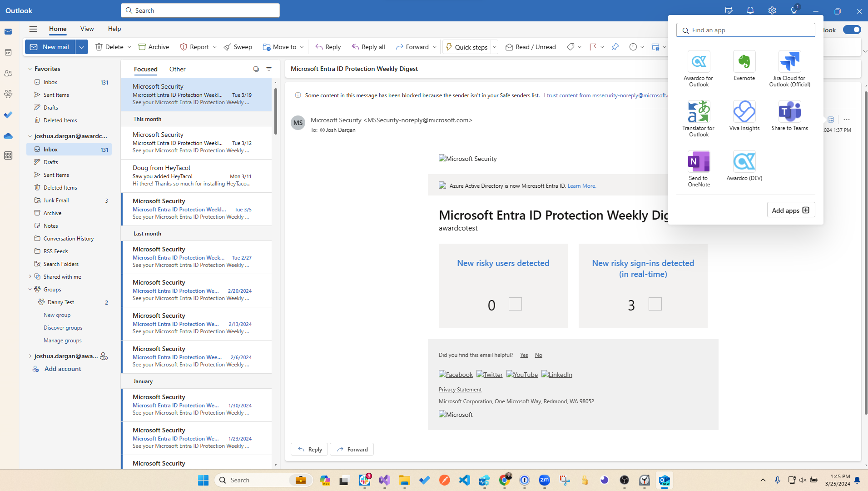This screenshot has height=491, width=868.
Task: Check the box next to new risky users detected
Action: 515,304
